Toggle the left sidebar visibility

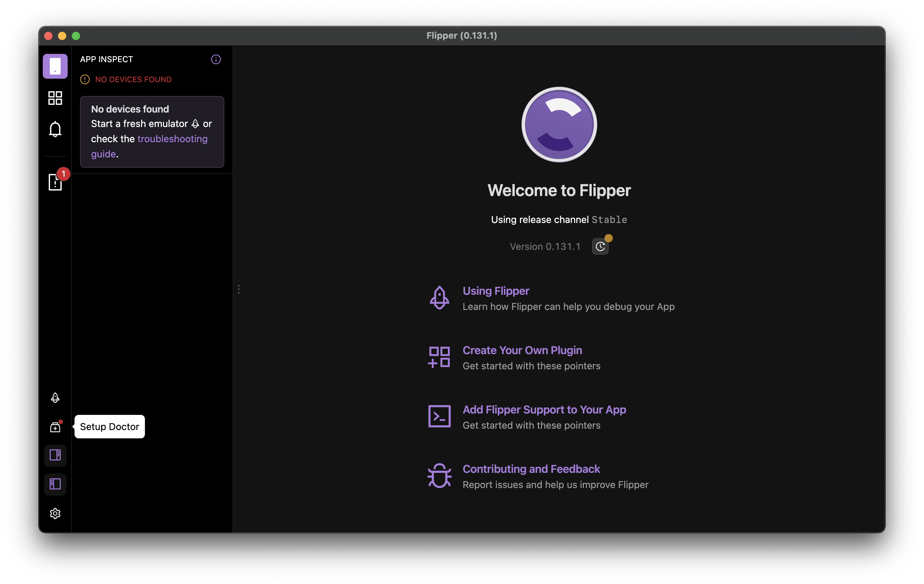tap(55, 484)
